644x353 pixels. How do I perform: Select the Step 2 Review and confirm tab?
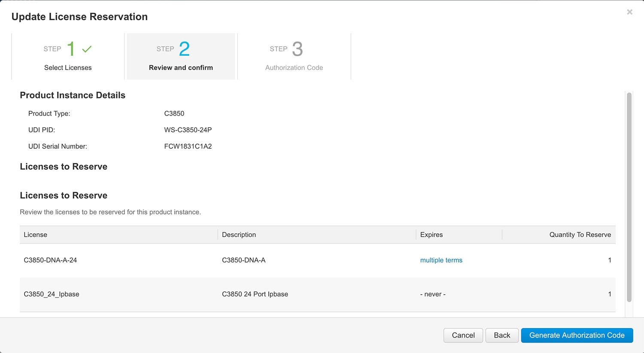(x=181, y=56)
